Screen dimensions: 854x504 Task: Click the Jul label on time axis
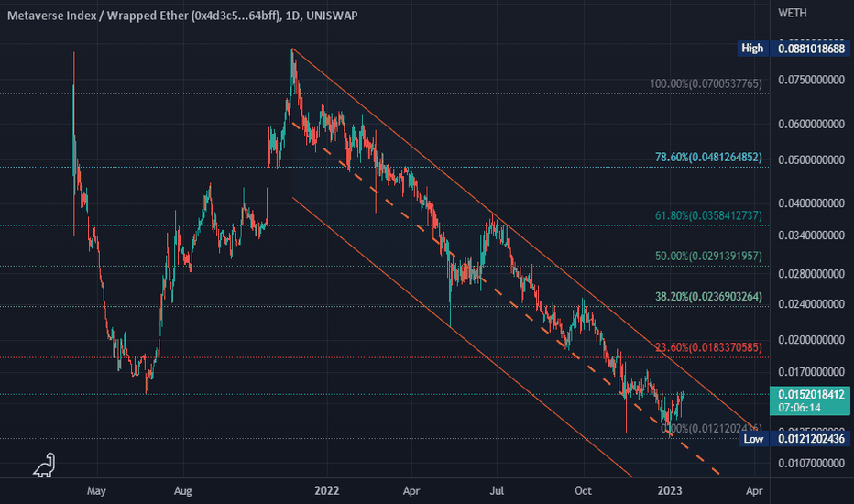pyautogui.click(x=496, y=491)
